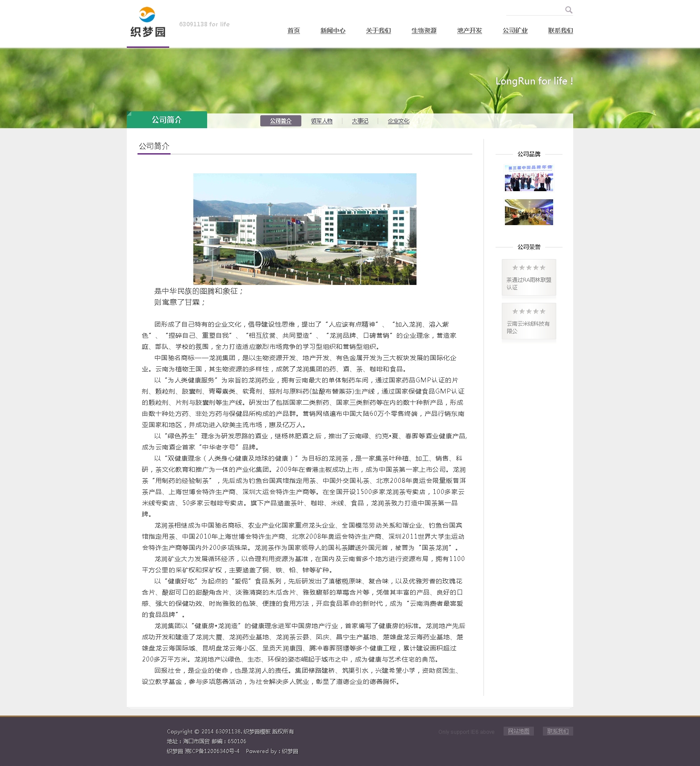Screen dimensions: 700x766
Task: Click stars above 茶通过RA雨林联盟认证
Action: coord(529,268)
